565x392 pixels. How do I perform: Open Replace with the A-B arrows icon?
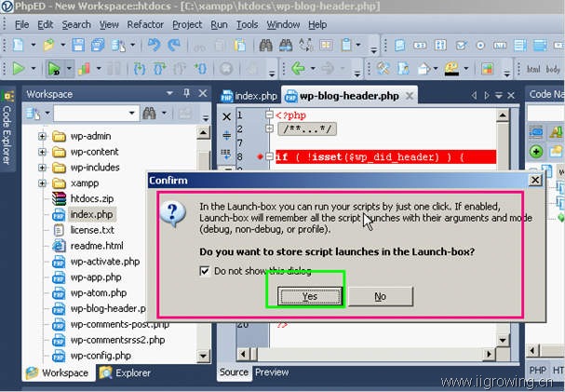306,45
